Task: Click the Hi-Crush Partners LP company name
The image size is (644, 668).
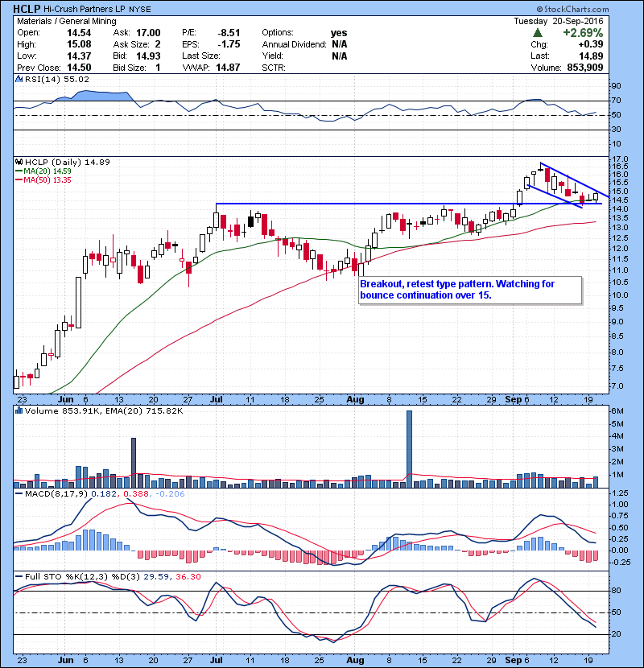Action: pos(85,9)
